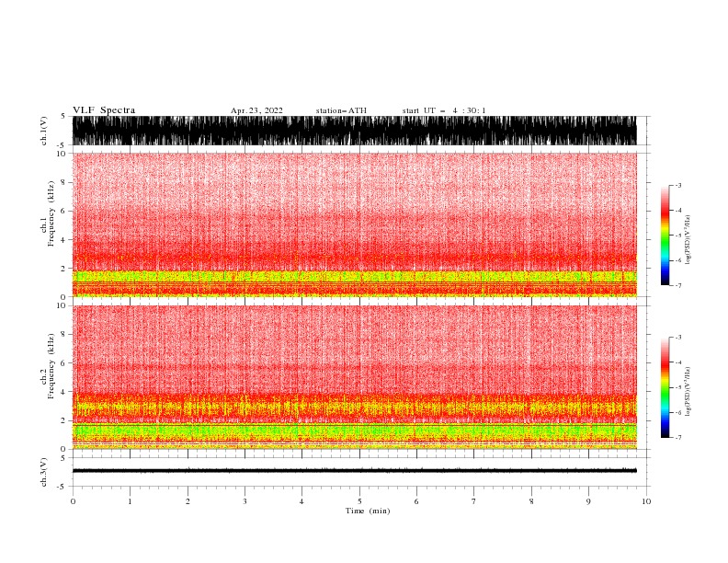Click the '6' kHz tick on ch.2 axis
Image resolution: width=728 pixels, height=563 pixels.
coord(64,363)
